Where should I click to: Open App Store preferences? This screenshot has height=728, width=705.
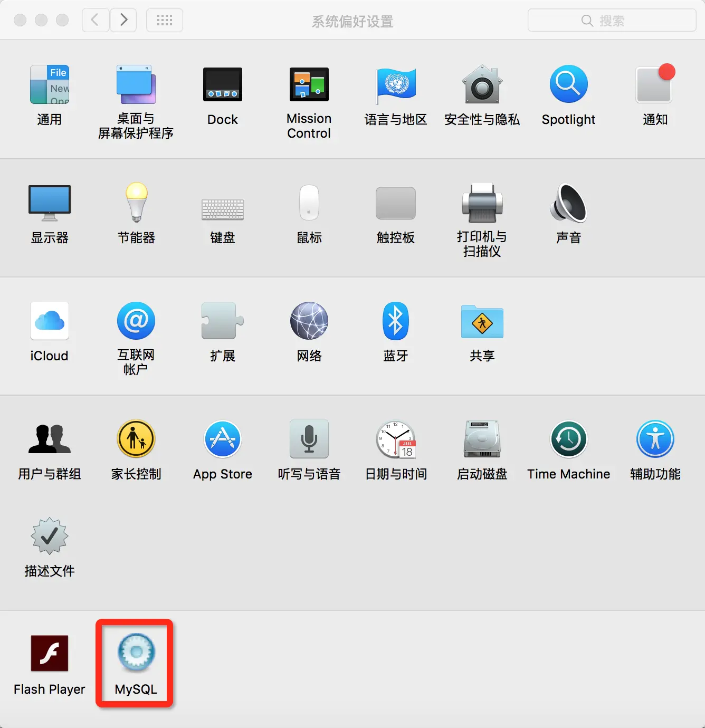tap(223, 439)
